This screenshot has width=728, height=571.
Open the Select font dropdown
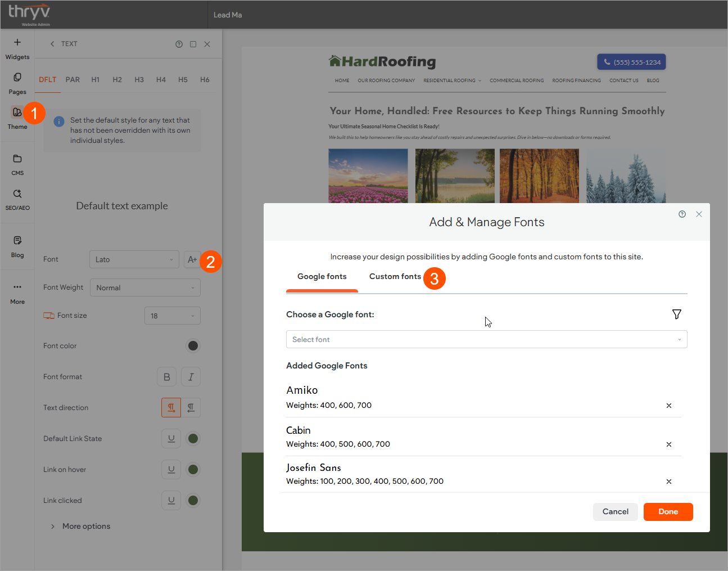(486, 339)
